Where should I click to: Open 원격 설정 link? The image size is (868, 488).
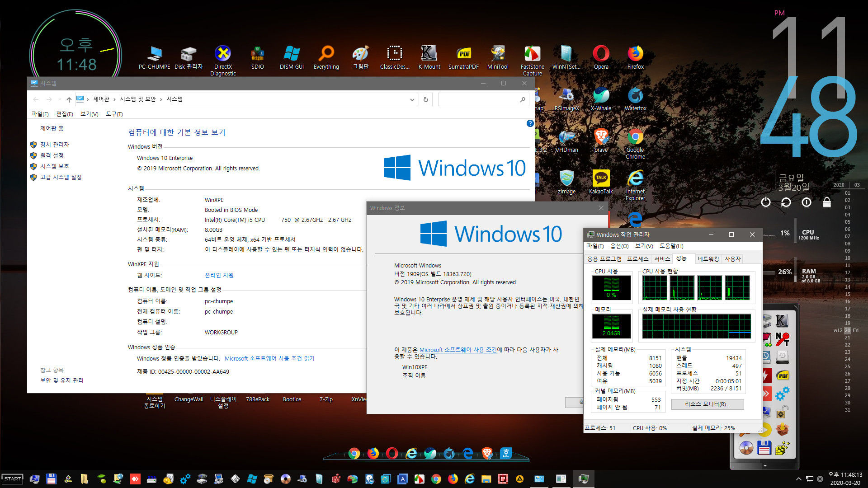click(52, 155)
